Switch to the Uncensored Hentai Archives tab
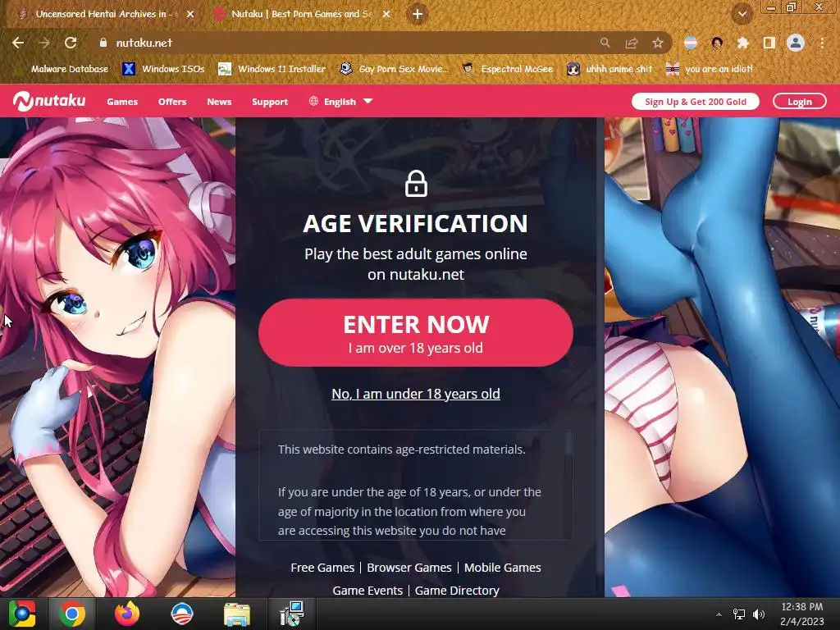The image size is (840, 630). coord(103,15)
